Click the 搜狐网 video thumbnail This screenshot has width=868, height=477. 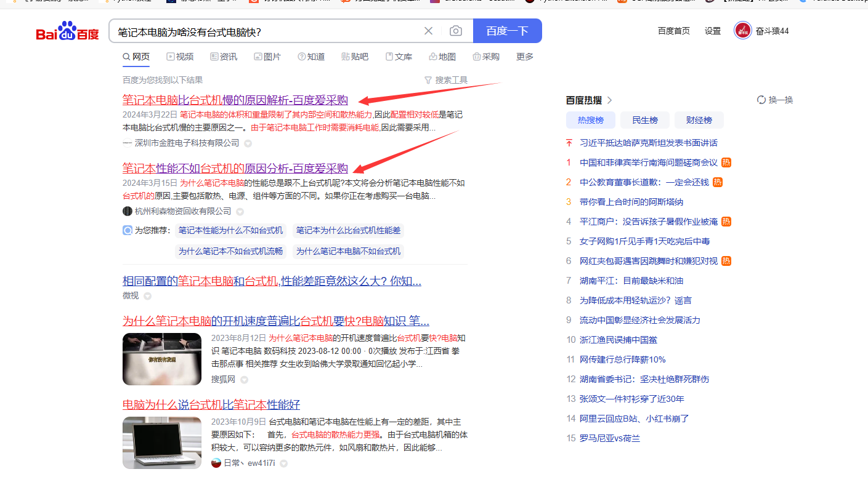click(x=162, y=359)
